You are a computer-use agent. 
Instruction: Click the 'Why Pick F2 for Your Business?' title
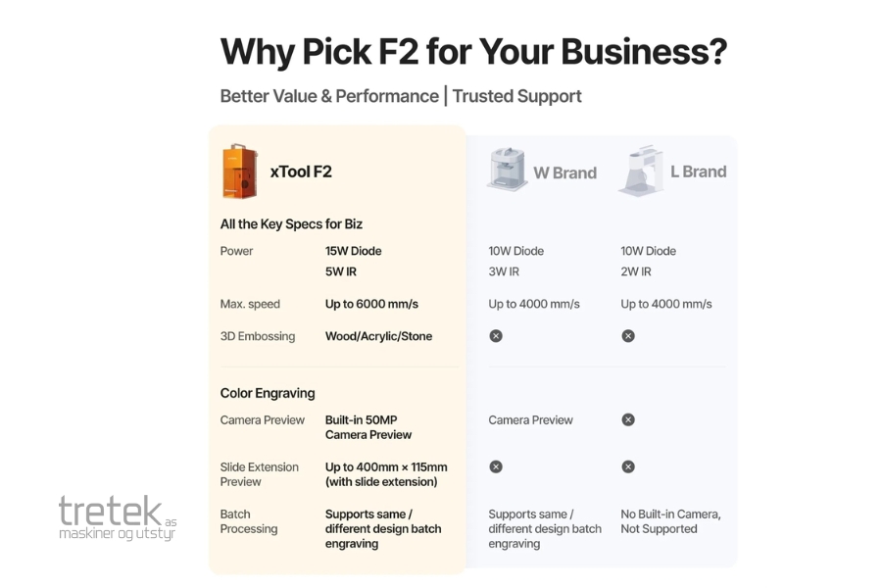472,51
